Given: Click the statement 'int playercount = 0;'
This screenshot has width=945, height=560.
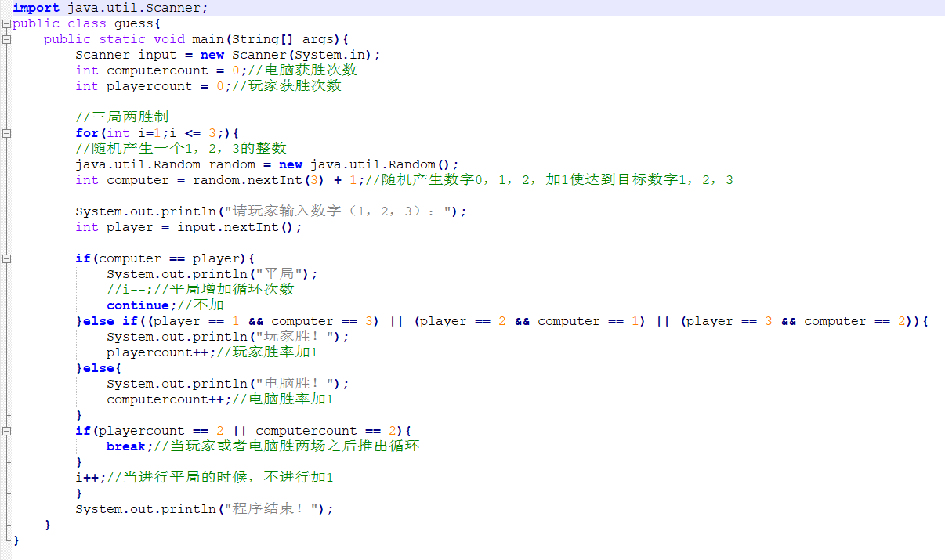Looking at the screenshot, I should click(x=154, y=86).
